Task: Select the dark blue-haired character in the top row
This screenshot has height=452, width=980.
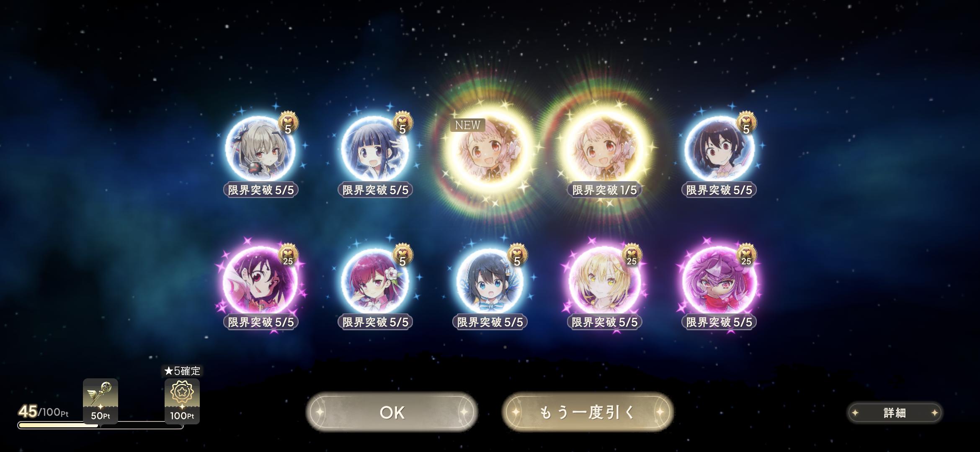Action: point(375,149)
